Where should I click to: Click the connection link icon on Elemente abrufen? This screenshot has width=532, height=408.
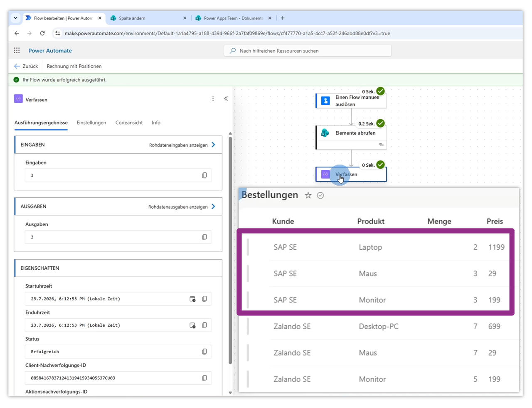tap(381, 145)
